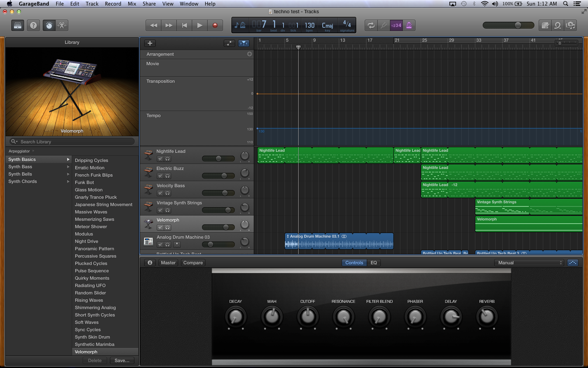Click the red Record button

coord(215,25)
